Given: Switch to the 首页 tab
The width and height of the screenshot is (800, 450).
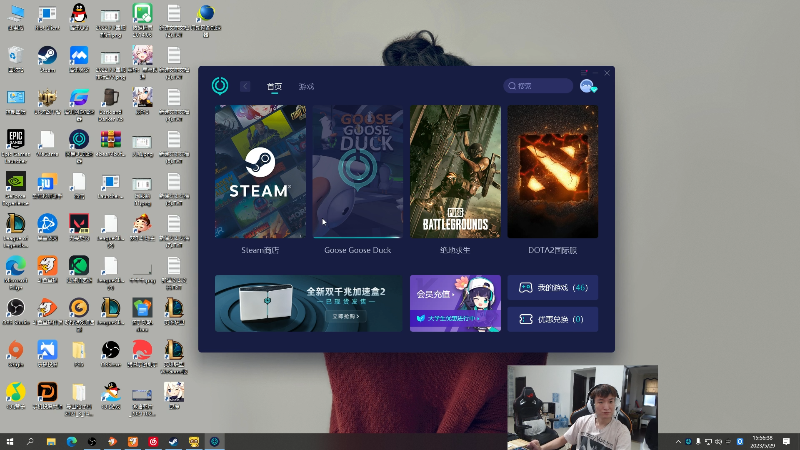Looking at the screenshot, I should (274, 86).
